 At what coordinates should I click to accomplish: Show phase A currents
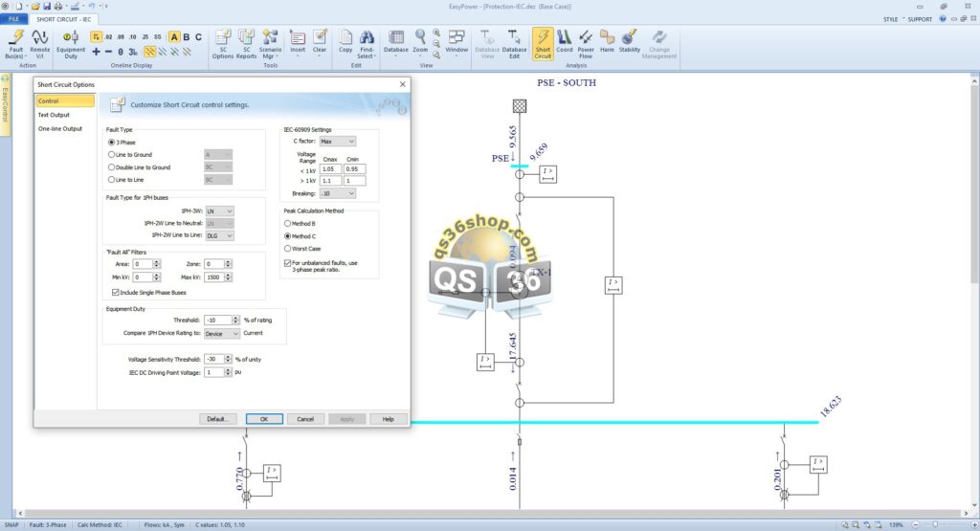tap(174, 37)
